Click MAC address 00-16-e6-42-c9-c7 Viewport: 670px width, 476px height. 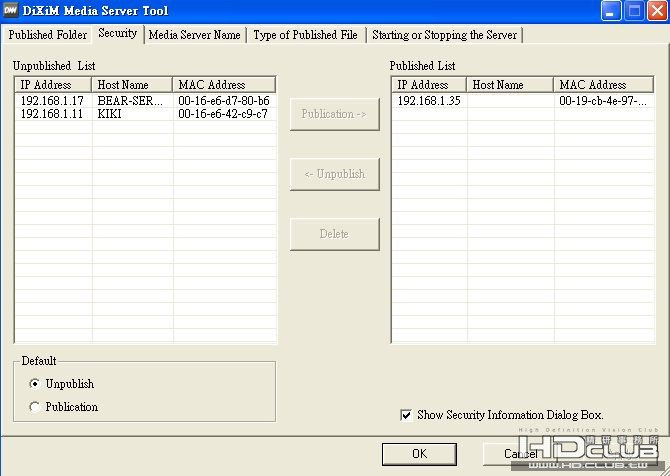click(223, 114)
